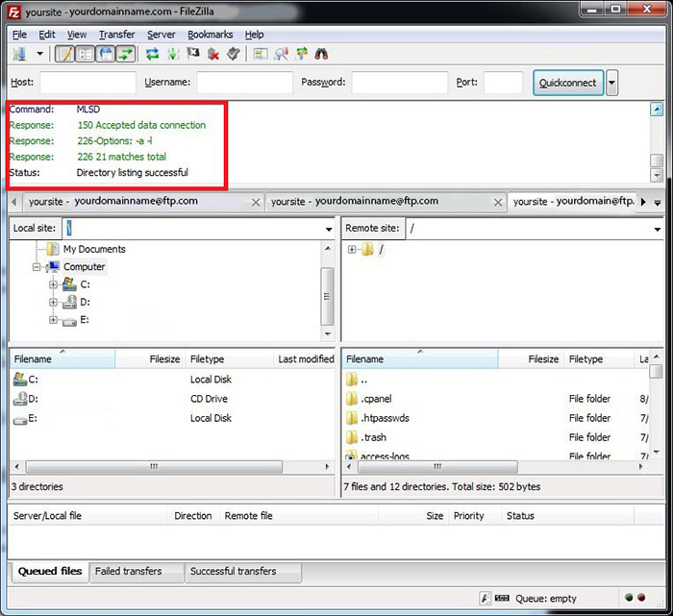Toggle synchronized browsing icon
The height and width of the screenshot is (616, 673).
[302, 54]
